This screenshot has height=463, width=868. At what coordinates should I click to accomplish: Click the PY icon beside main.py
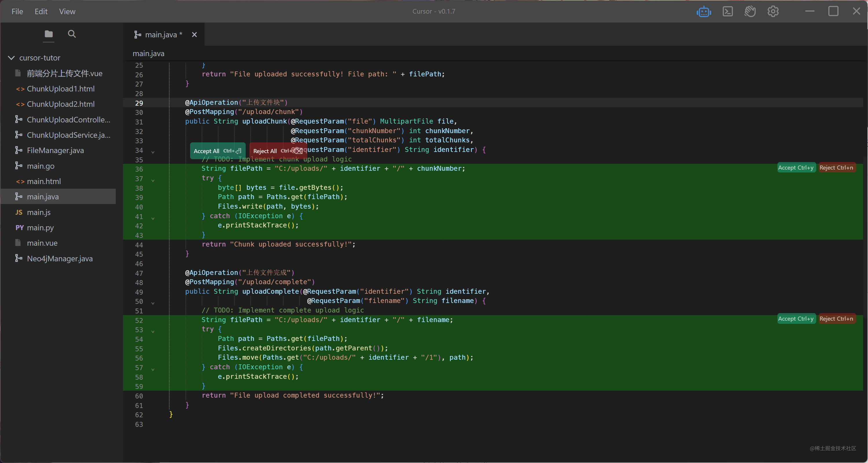(20, 228)
